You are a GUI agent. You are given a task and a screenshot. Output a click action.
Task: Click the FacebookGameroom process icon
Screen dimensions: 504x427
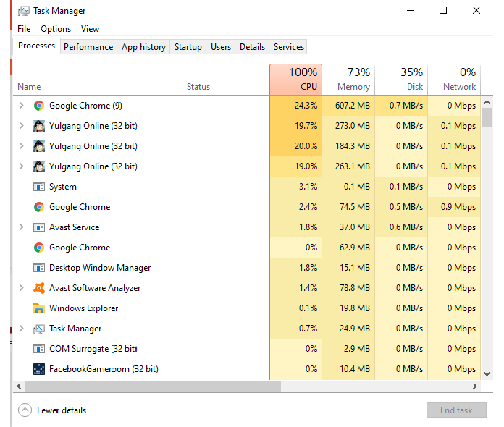point(39,369)
